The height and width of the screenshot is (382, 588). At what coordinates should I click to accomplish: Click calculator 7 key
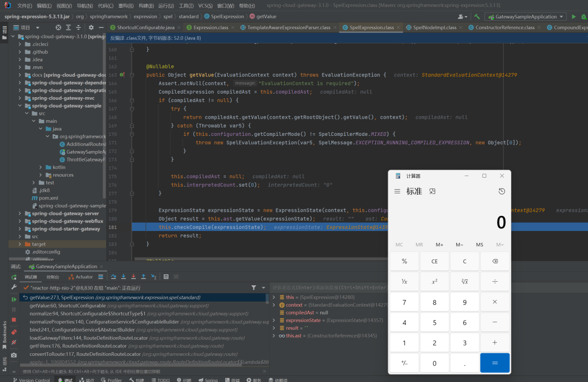point(404,302)
